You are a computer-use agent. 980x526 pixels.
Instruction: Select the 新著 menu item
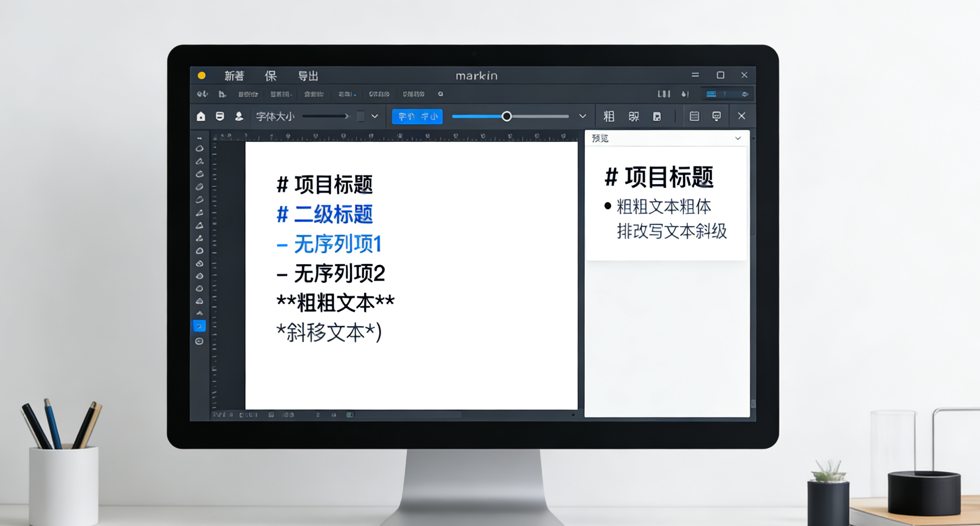pyautogui.click(x=234, y=75)
